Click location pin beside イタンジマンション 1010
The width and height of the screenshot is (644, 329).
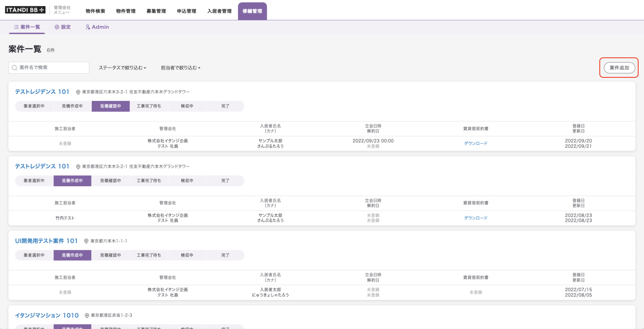(x=87, y=316)
